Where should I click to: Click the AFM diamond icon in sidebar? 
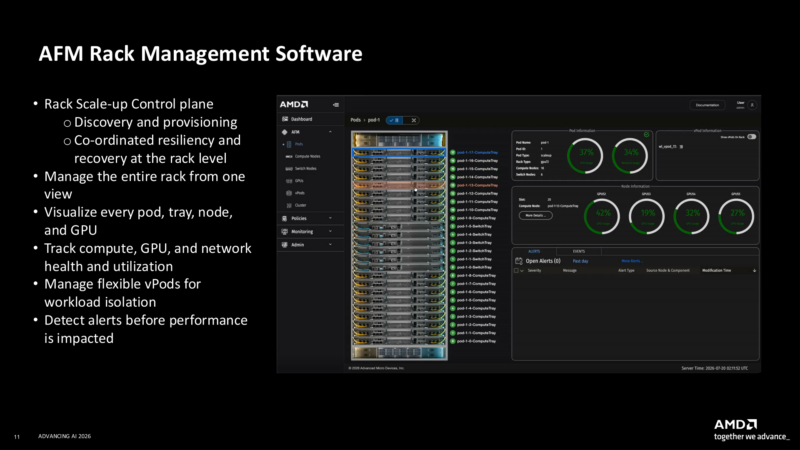point(285,132)
